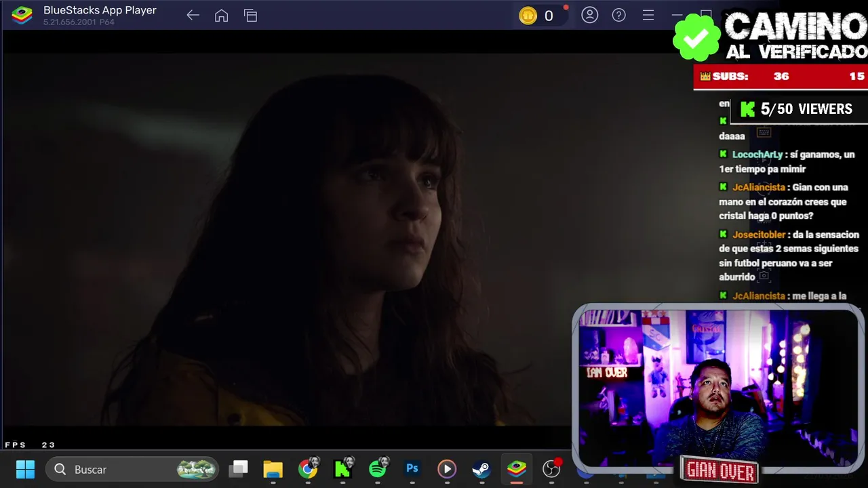Viewport: 868px width, 488px height.
Task: Click the FPS 23 counter
Action: click(30, 445)
